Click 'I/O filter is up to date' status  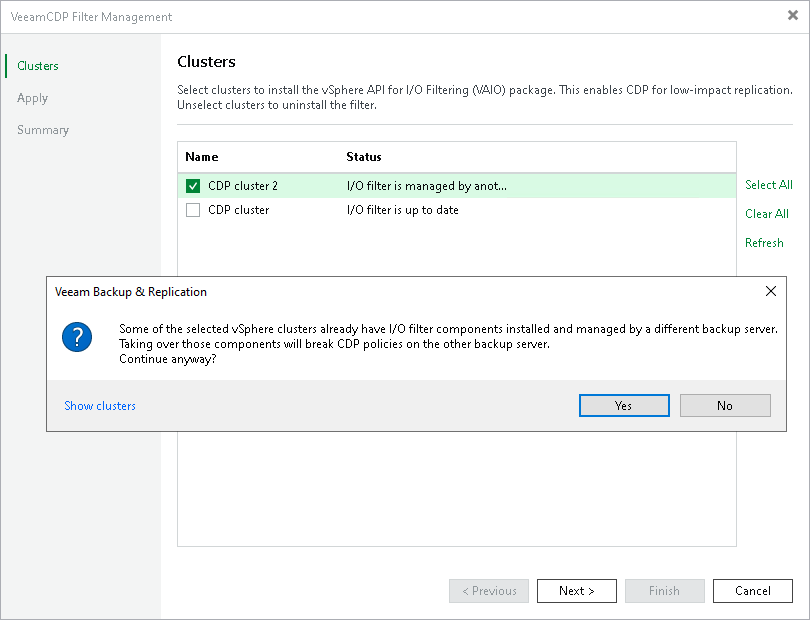tap(402, 210)
